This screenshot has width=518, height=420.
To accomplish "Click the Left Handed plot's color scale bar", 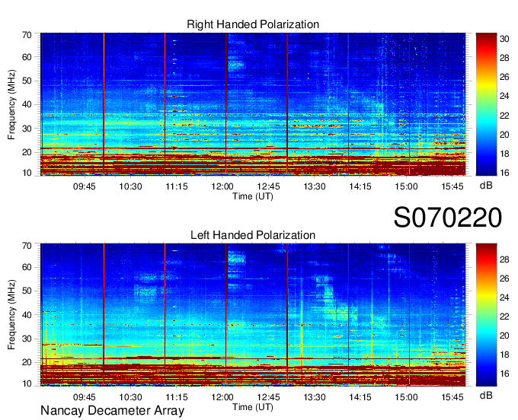I will click(x=486, y=315).
